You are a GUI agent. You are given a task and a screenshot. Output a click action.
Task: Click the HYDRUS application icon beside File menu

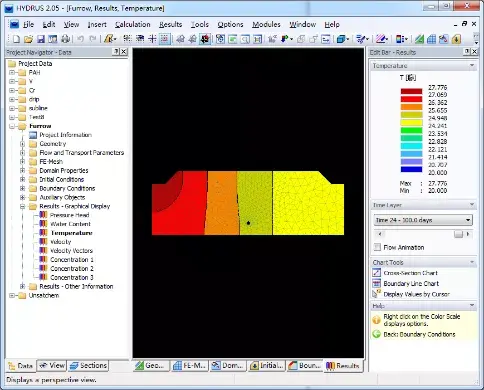(14, 24)
